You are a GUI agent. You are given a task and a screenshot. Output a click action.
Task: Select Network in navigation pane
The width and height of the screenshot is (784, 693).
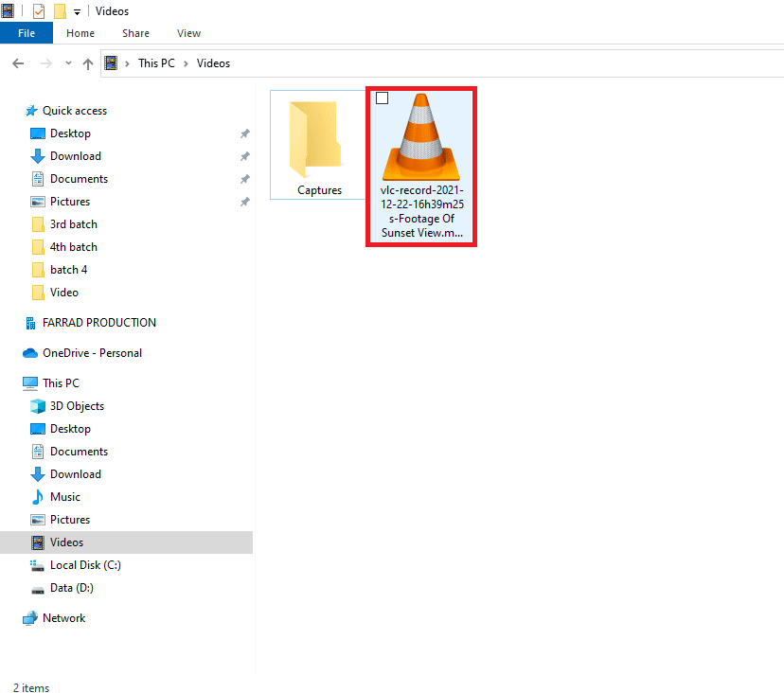pyautogui.click(x=64, y=618)
